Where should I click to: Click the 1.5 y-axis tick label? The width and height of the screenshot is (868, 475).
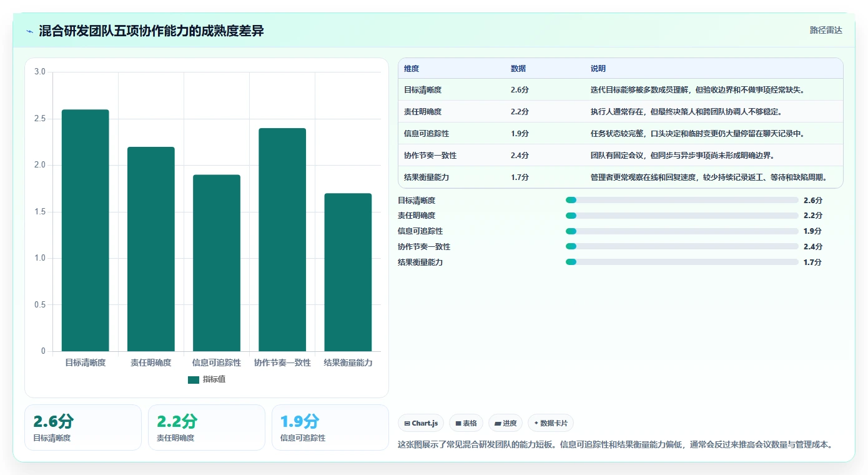click(x=40, y=212)
